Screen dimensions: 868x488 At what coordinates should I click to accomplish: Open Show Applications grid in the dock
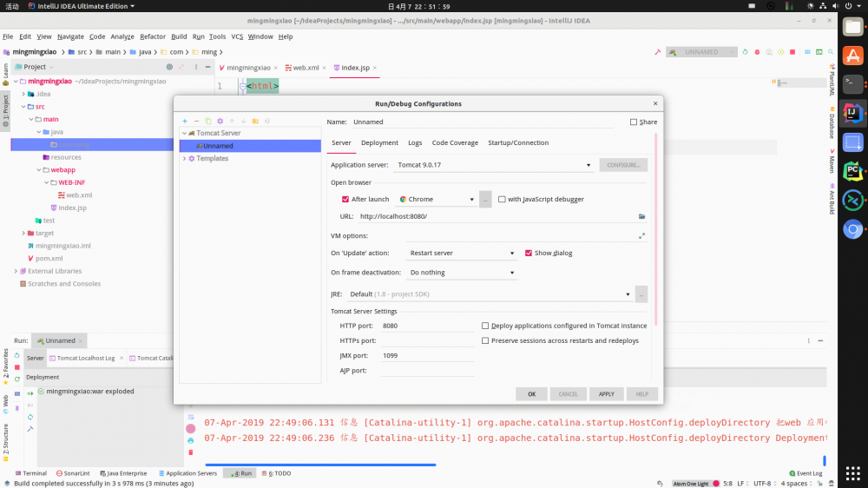[x=852, y=473]
